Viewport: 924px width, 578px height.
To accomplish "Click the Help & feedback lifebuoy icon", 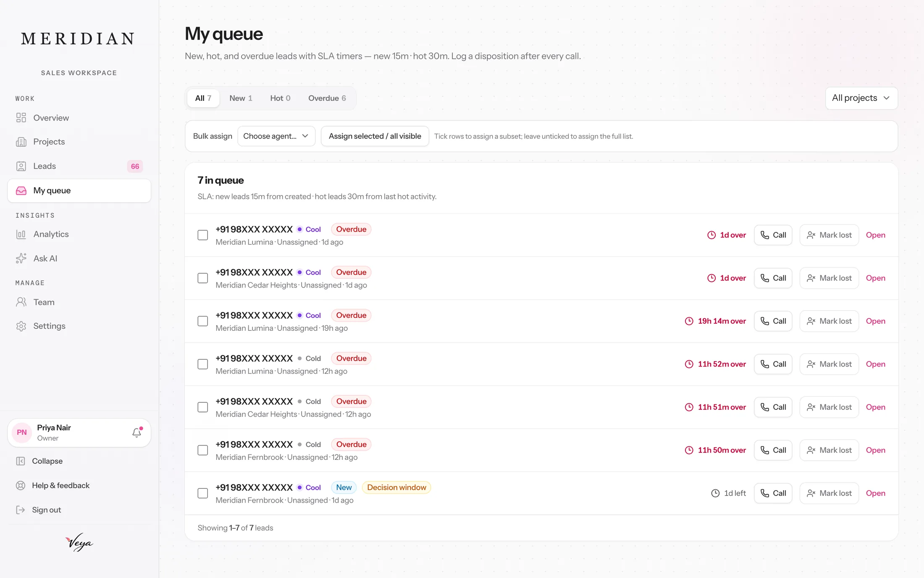I will click(x=21, y=485).
